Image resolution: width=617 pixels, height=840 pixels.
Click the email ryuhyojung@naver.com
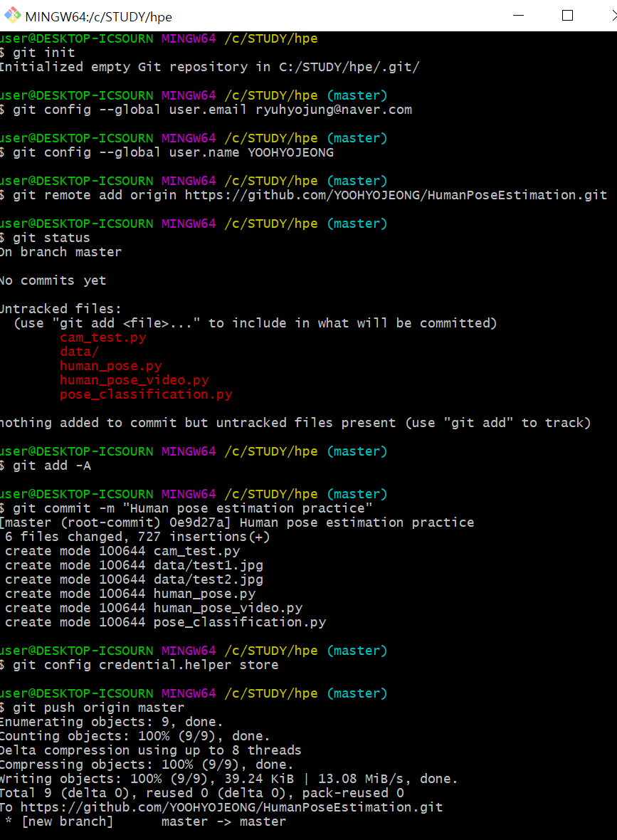pos(334,110)
